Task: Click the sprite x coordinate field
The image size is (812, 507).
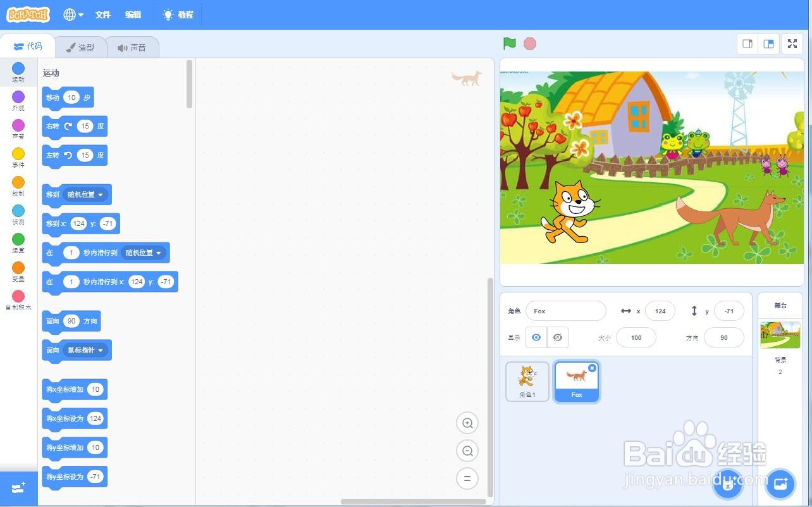Action: click(x=660, y=311)
